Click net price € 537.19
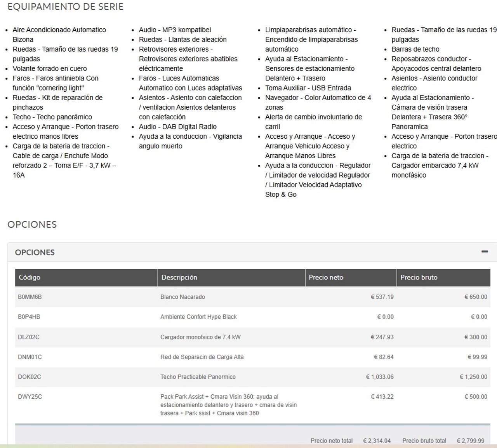This screenshot has width=497, height=448. pos(382,297)
